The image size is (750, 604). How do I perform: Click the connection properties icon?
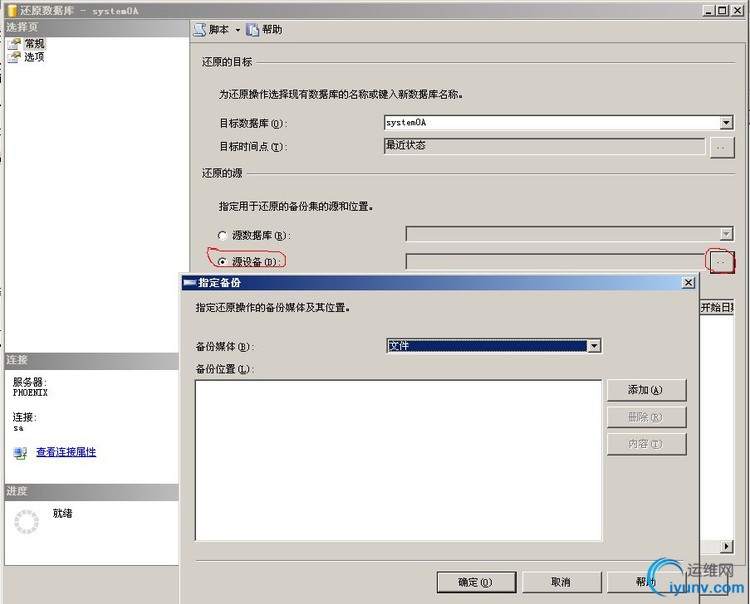pos(20,453)
